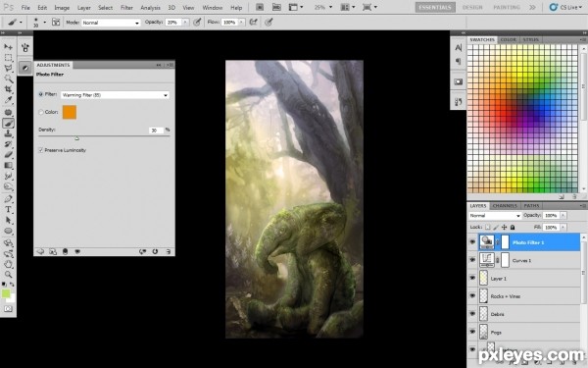Screen dimensions: 588x368
Task: Open the Warming Filter (85) dropdown
Action: pyautogui.click(x=115, y=95)
